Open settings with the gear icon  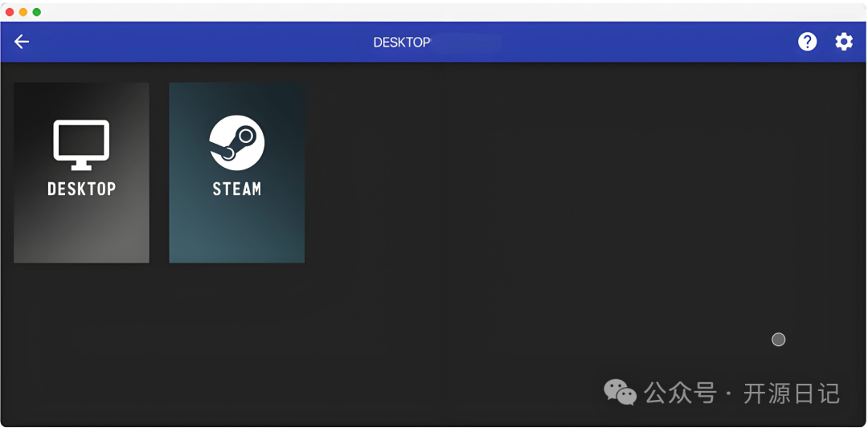pos(844,42)
